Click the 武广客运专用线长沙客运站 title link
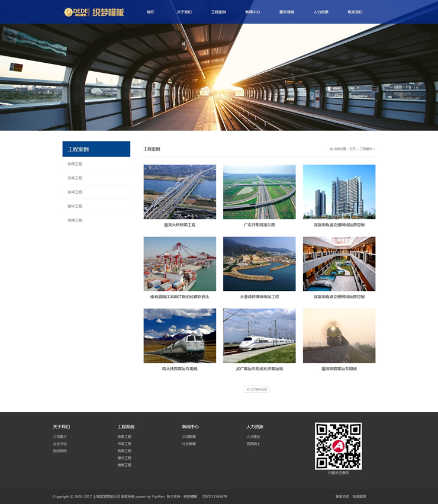 click(x=259, y=369)
